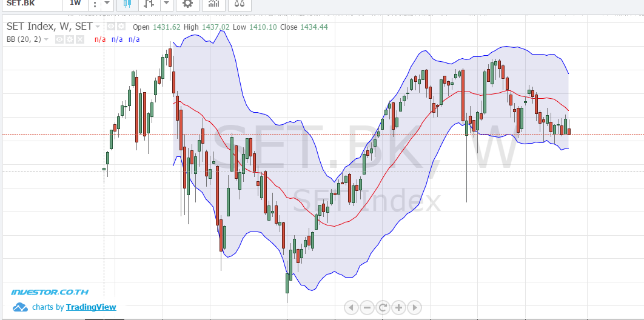644x320 pixels.
Task: Open settings gear of SET Index series
Action: point(121,27)
